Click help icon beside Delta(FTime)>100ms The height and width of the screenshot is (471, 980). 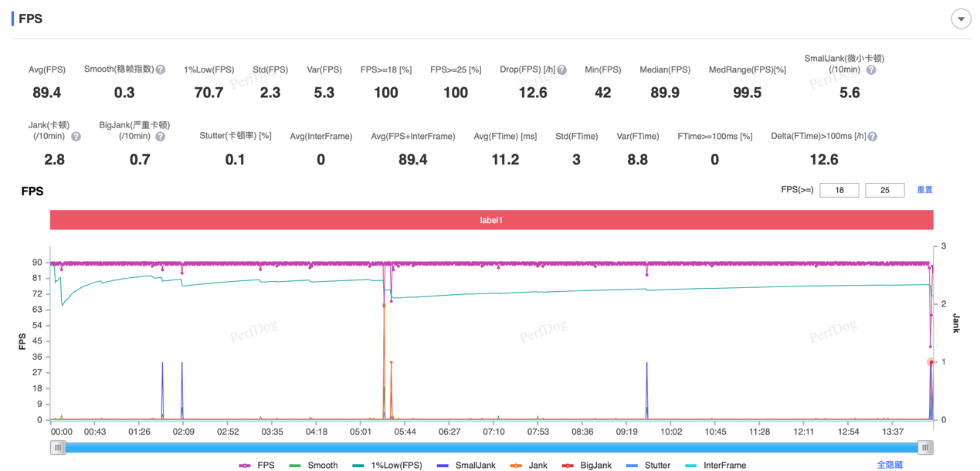872,137
